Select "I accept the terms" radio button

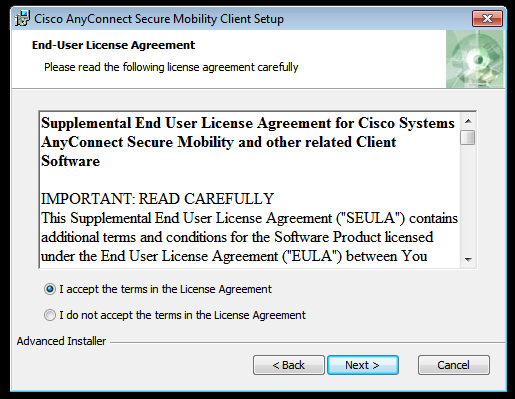50,289
